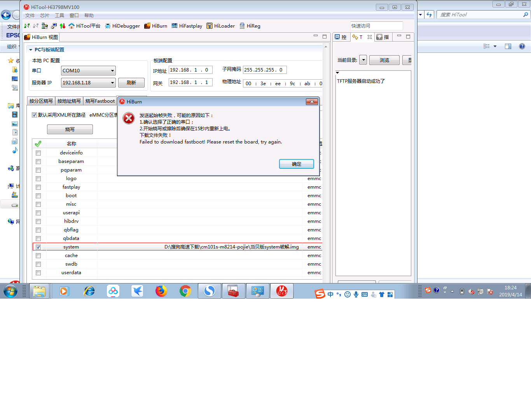Image resolution: width=531 pixels, height=420 pixels.
Task: Click the red-green up-down arrows toolbar icon
Action: 63,26
